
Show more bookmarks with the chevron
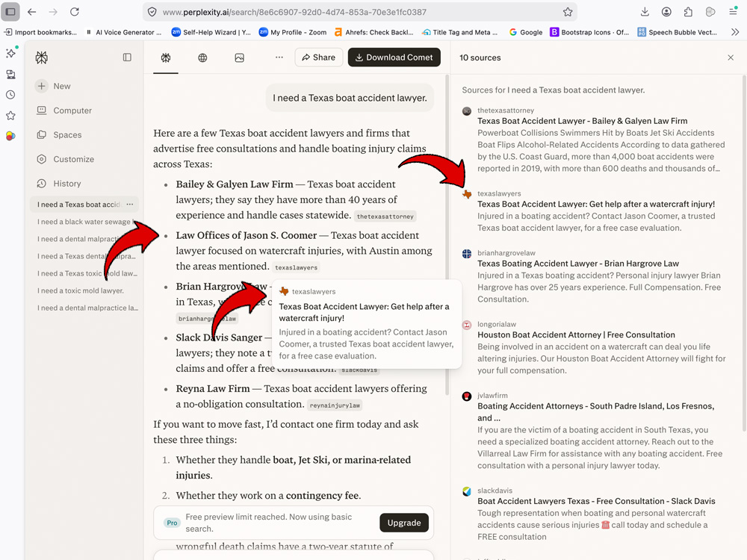click(735, 32)
